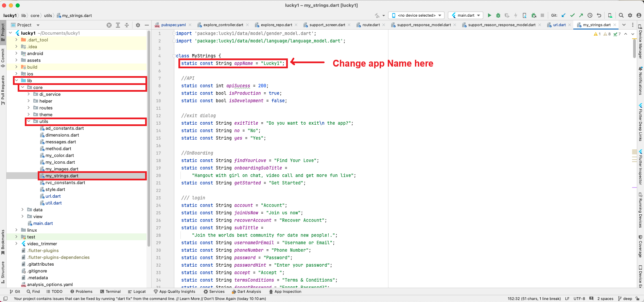Close the url.dart editor tab
The width and height of the screenshot is (644, 302).
570,25
